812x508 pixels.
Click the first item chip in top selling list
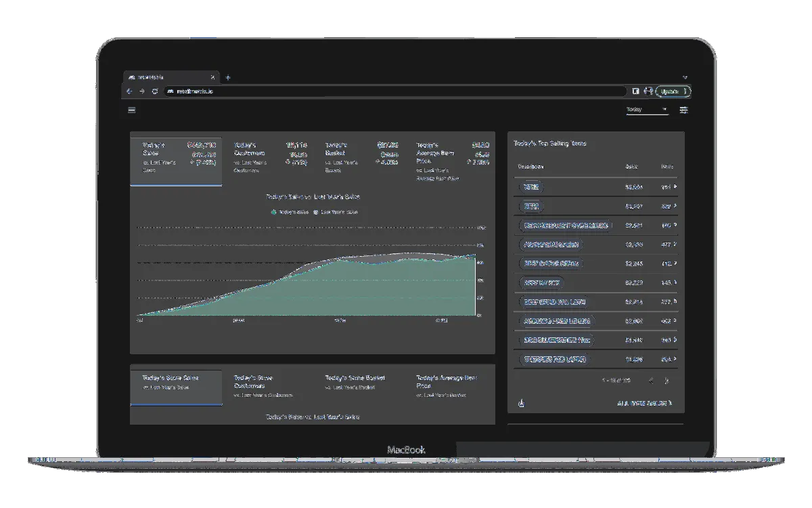coord(533,187)
